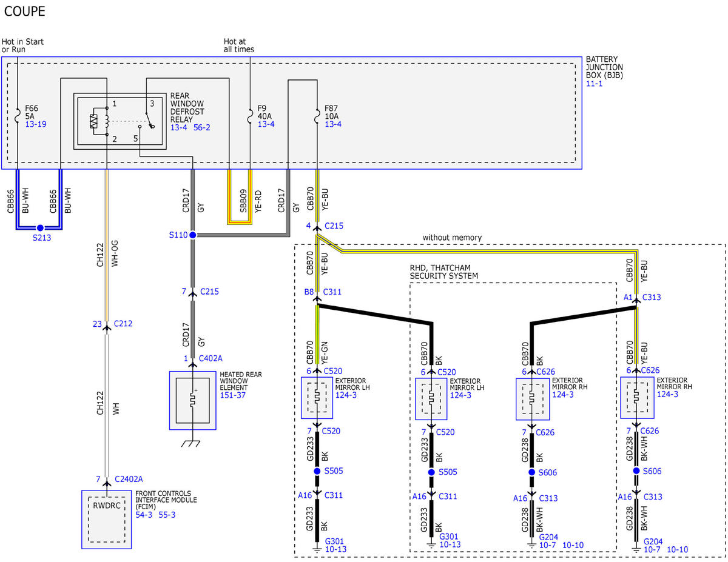Select the C215 label at pin 4
Screen dimensions: 728x562
pos(335,226)
